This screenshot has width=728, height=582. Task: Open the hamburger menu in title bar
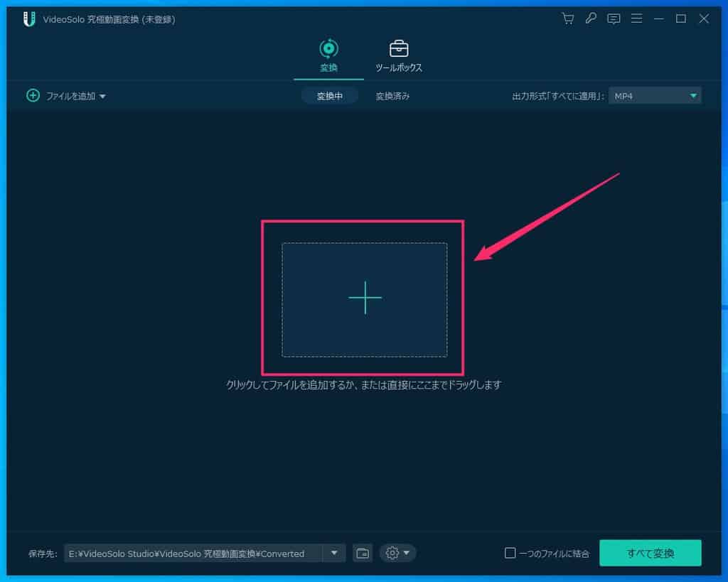[636, 19]
